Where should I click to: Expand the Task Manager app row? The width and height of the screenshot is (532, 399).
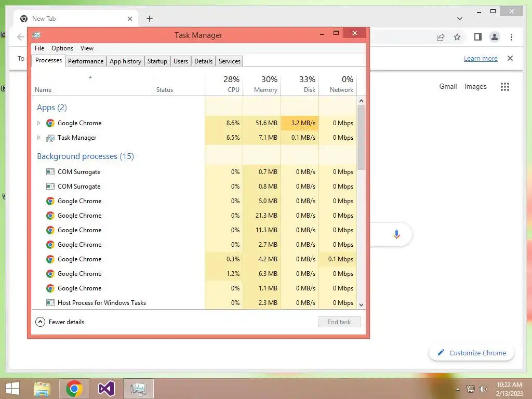pyautogui.click(x=38, y=137)
